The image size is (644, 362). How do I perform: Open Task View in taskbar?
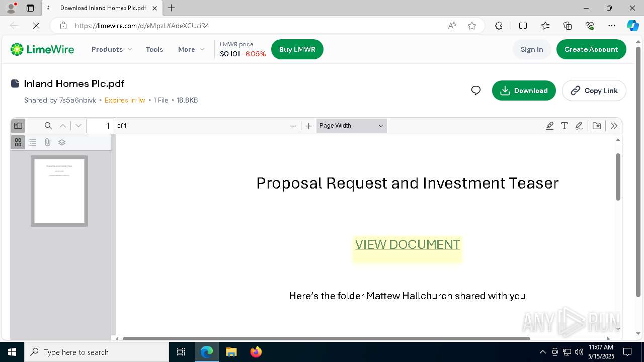(181, 352)
